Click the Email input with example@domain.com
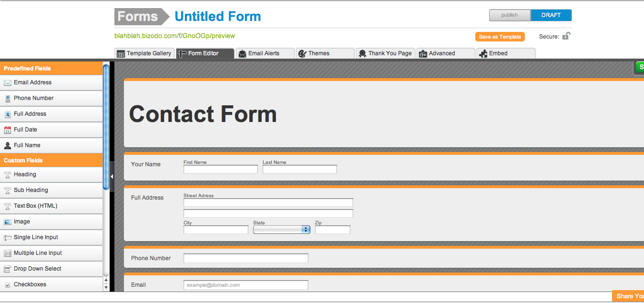 point(246,285)
